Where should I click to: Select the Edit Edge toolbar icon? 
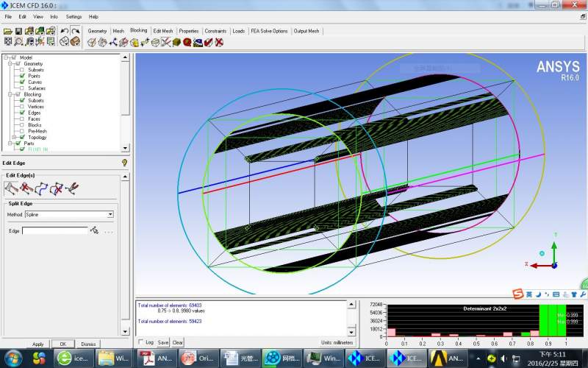(166, 43)
